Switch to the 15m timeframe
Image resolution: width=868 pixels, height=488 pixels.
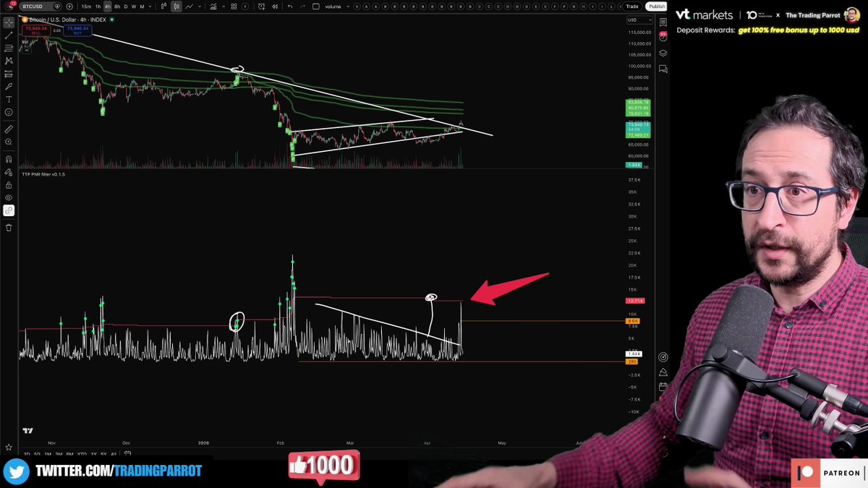pyautogui.click(x=86, y=7)
